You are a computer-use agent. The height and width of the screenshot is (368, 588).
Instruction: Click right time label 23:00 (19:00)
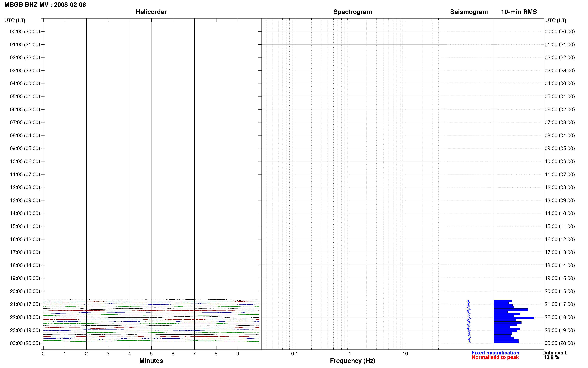tap(560, 330)
